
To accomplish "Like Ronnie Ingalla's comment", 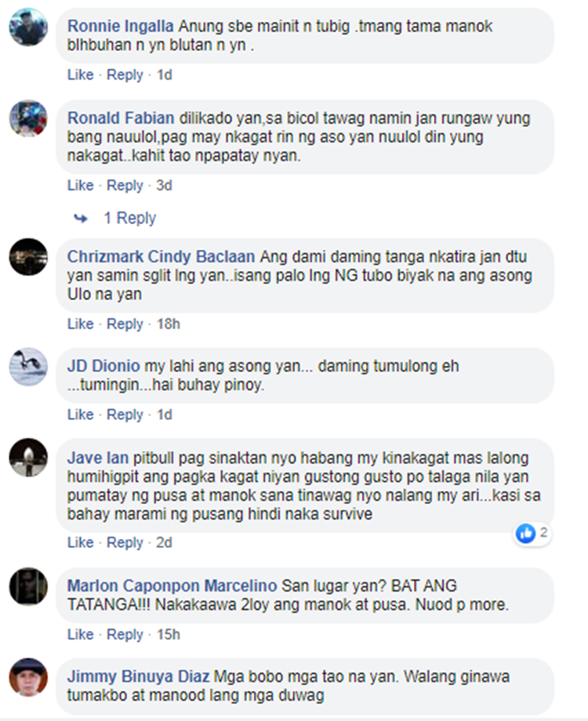I will (x=81, y=74).
